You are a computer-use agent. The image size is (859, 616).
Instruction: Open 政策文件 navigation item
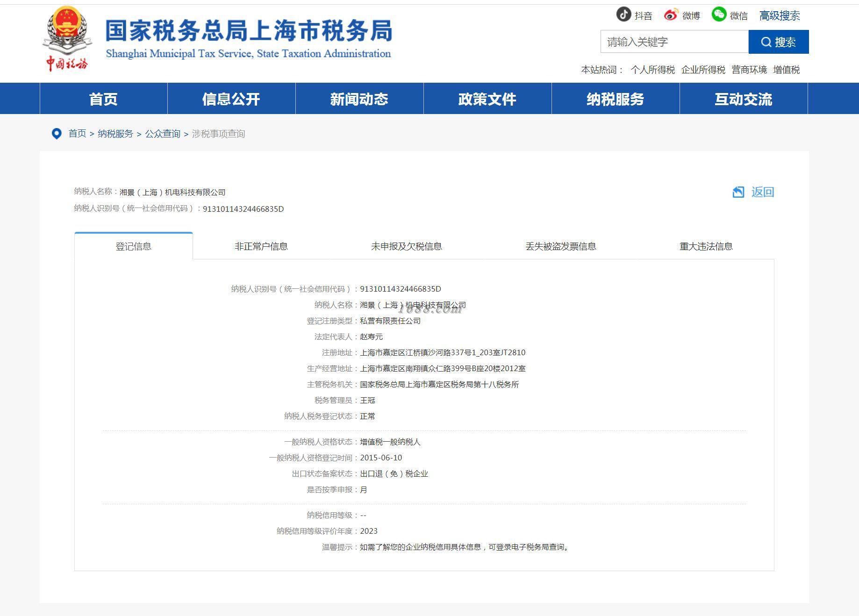click(487, 99)
